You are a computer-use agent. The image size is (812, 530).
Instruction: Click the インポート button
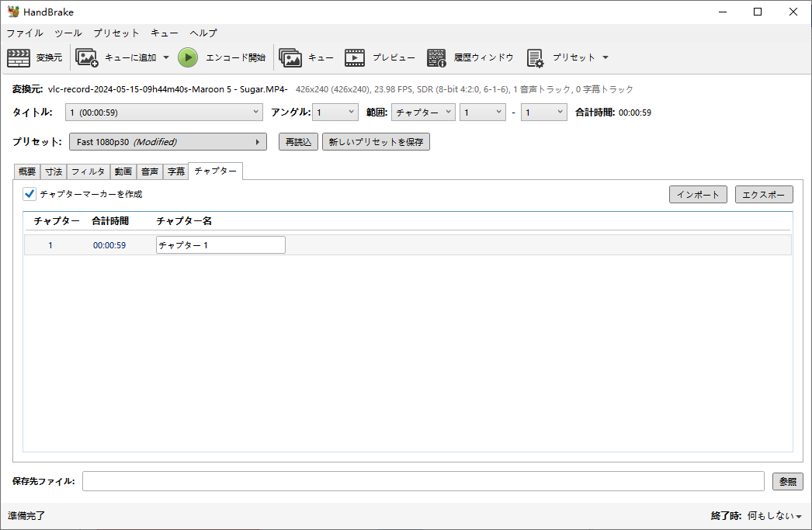[698, 195]
